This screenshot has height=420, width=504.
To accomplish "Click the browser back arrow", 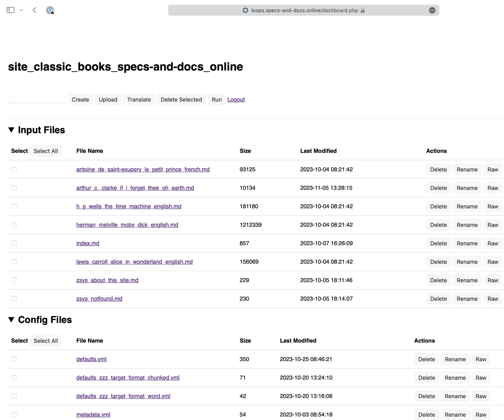I will (35, 10).
